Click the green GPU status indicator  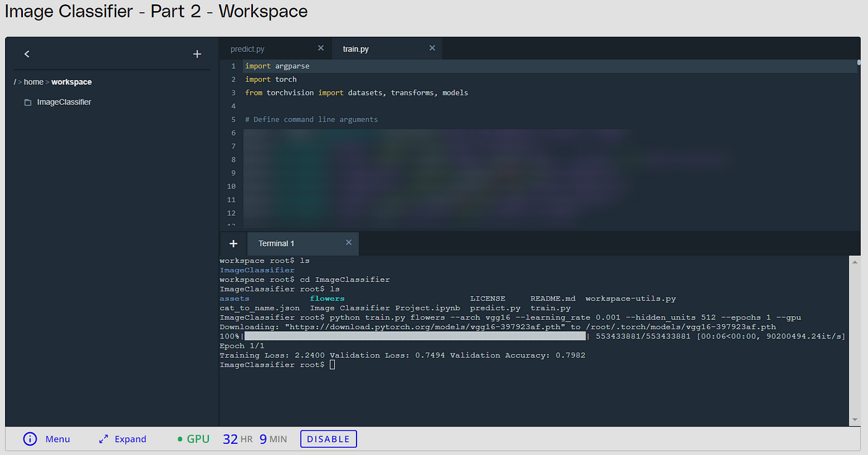click(193, 439)
